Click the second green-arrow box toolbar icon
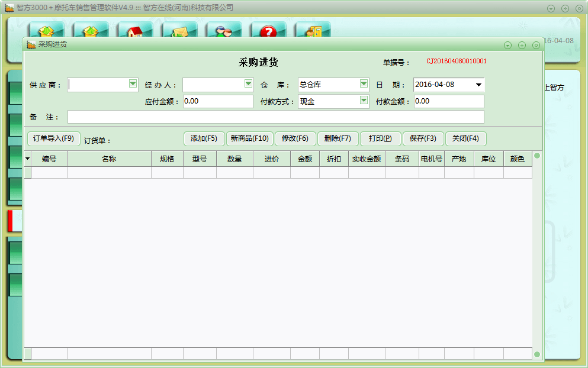Image resolution: width=588 pixels, height=368 pixels. point(91,31)
